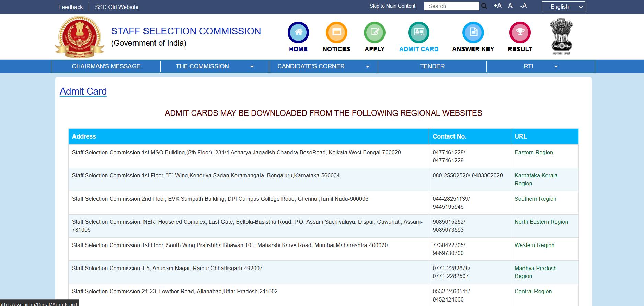Select contact number 0532-2460511/ 9452424060
This screenshot has width=644, height=306.
click(451, 295)
